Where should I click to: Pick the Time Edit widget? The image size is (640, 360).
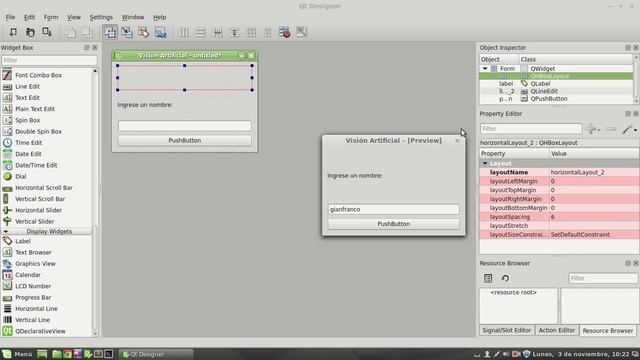coord(29,142)
